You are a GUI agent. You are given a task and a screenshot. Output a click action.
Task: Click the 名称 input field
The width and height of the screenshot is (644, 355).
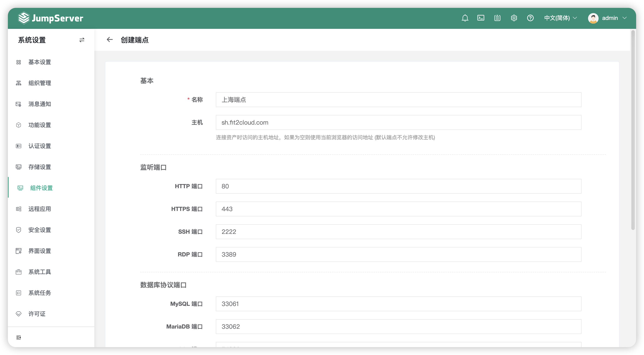pos(398,99)
